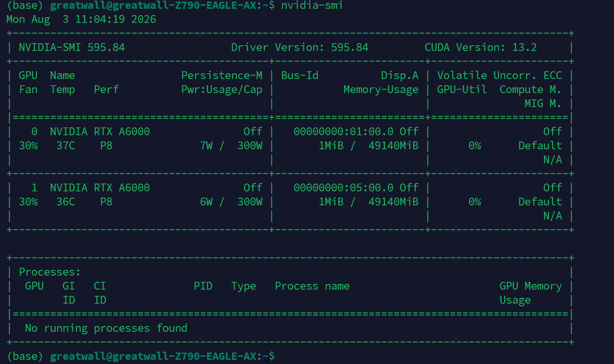This screenshot has width=614, height=364.
Task: Click 'NVIDIA RTX A6000' name for GPU 1
Action: tap(100, 188)
